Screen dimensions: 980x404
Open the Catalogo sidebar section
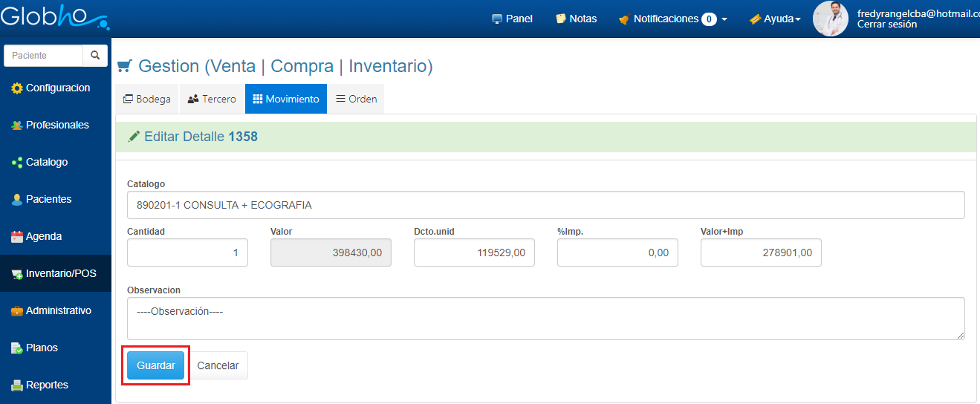tap(46, 162)
